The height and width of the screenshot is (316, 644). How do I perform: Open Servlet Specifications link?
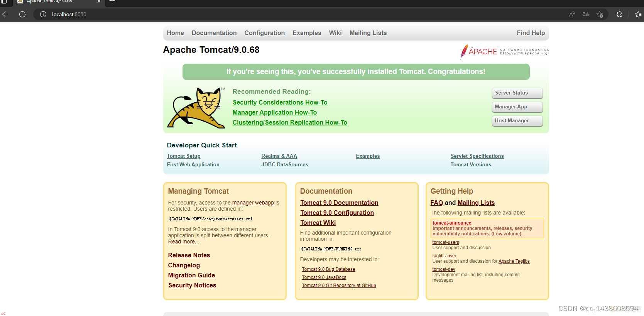point(477,156)
